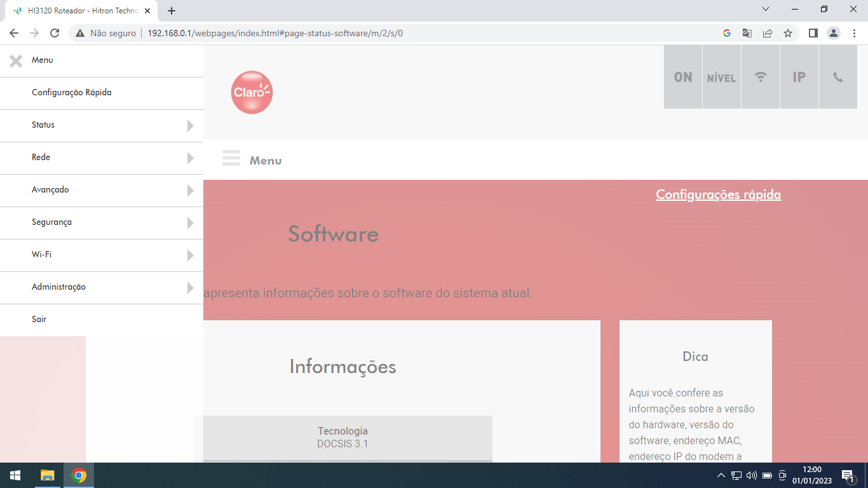868x488 pixels.
Task: Expand the Administração submenu arrow
Action: coord(190,288)
